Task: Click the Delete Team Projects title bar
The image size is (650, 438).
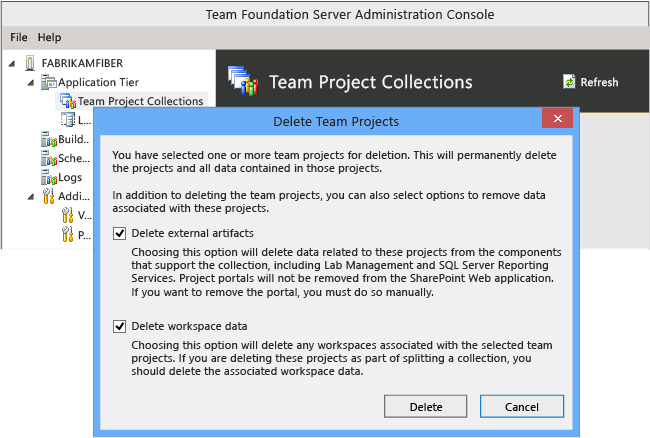Action: [336, 121]
